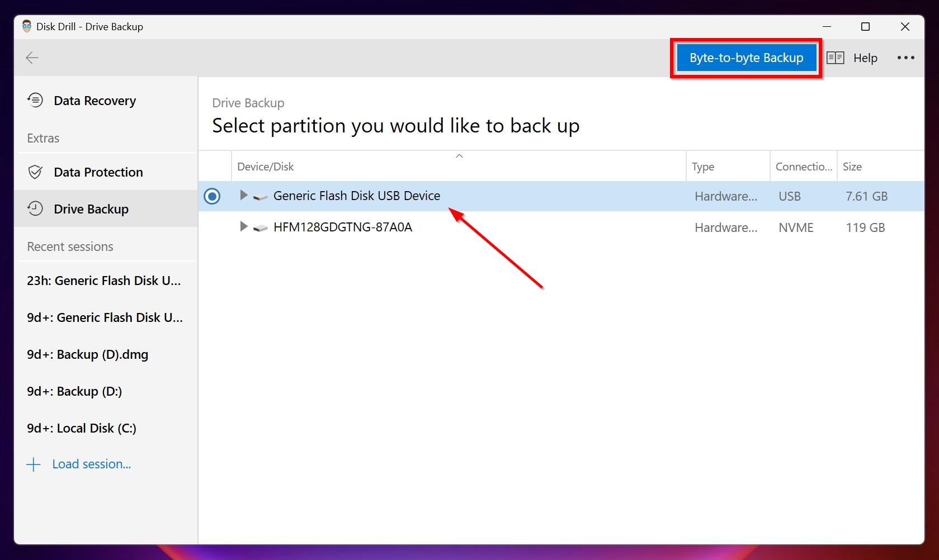The height and width of the screenshot is (560, 939).
Task: Click the 7.61 GB size cell
Action: coord(867,196)
